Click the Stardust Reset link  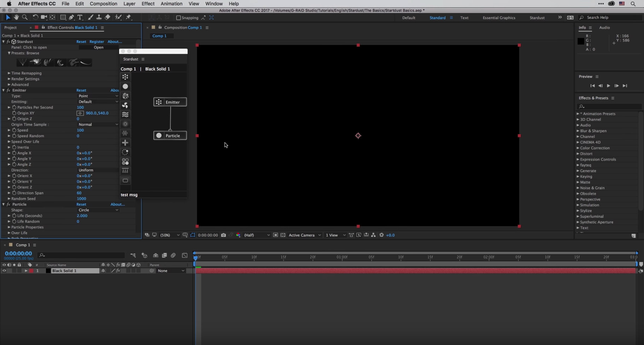(81, 42)
